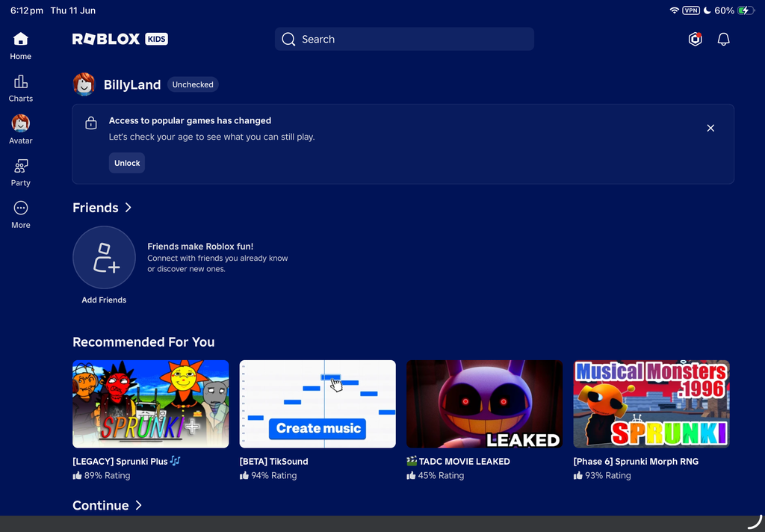Click the '45% Rating' text
The width and height of the screenshot is (765, 532).
pyautogui.click(x=441, y=475)
